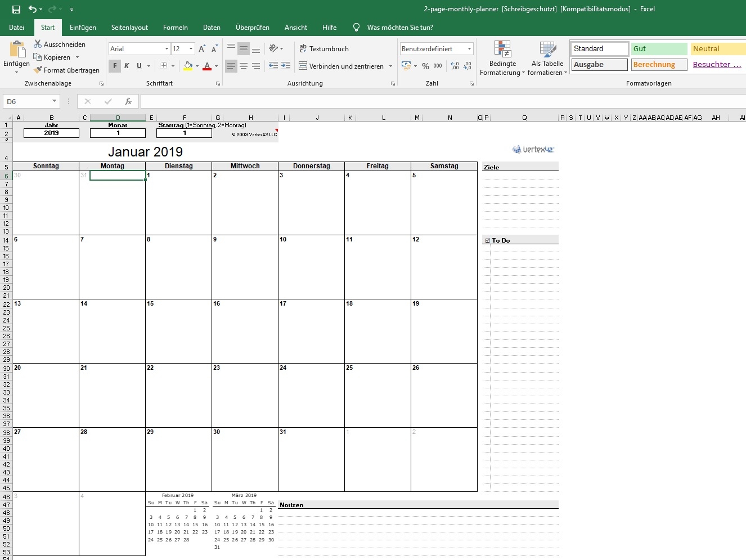
Task: Apply the Standard cell style
Action: [x=600, y=49]
